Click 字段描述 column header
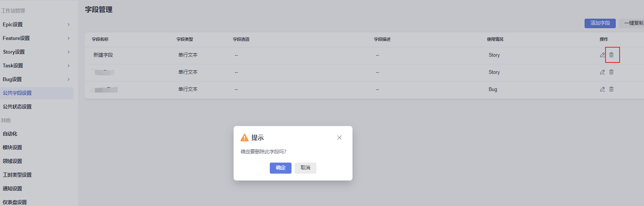 [x=382, y=39]
